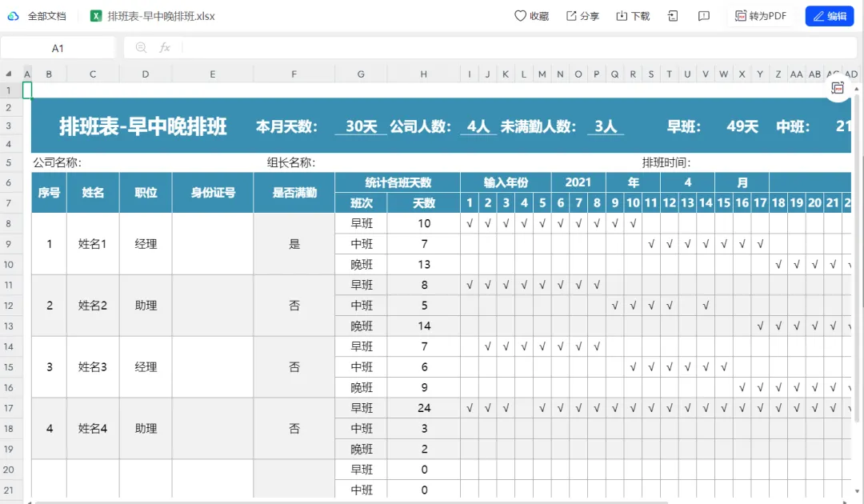
Task: Select row 9 header
Action: coord(9,244)
